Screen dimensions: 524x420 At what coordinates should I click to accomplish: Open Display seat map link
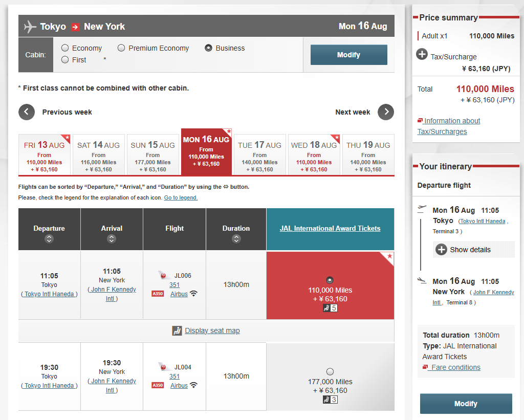(x=212, y=330)
